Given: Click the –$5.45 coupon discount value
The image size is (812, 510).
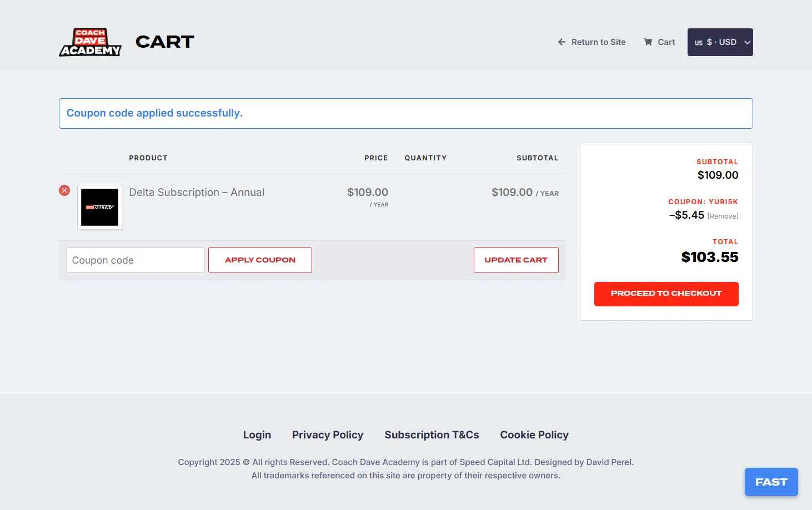Looking at the screenshot, I should pyautogui.click(x=686, y=215).
